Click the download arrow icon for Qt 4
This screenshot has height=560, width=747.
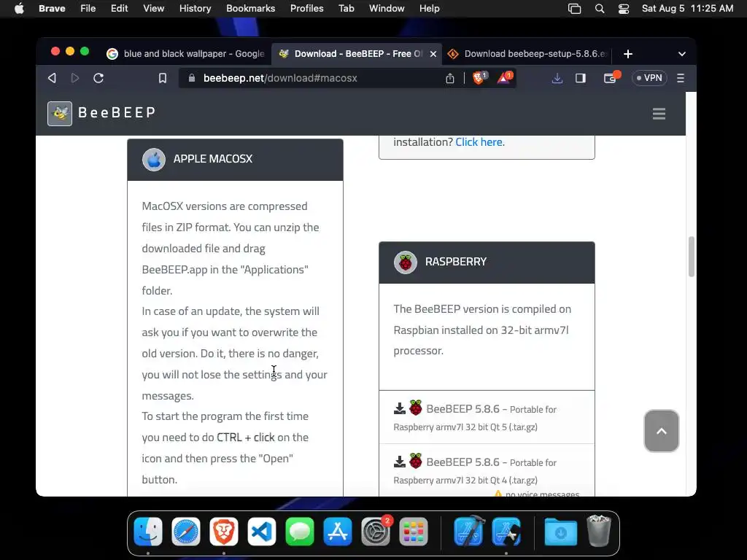coord(400,462)
